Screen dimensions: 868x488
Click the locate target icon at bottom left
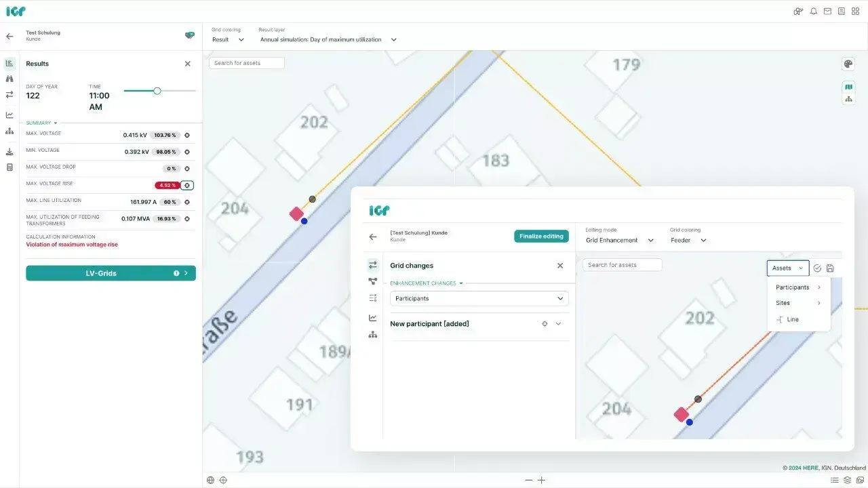click(223, 480)
